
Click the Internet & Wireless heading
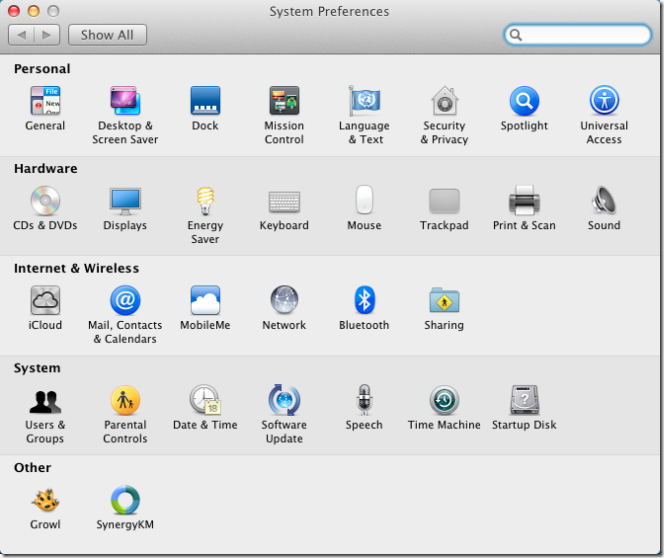coord(76,268)
